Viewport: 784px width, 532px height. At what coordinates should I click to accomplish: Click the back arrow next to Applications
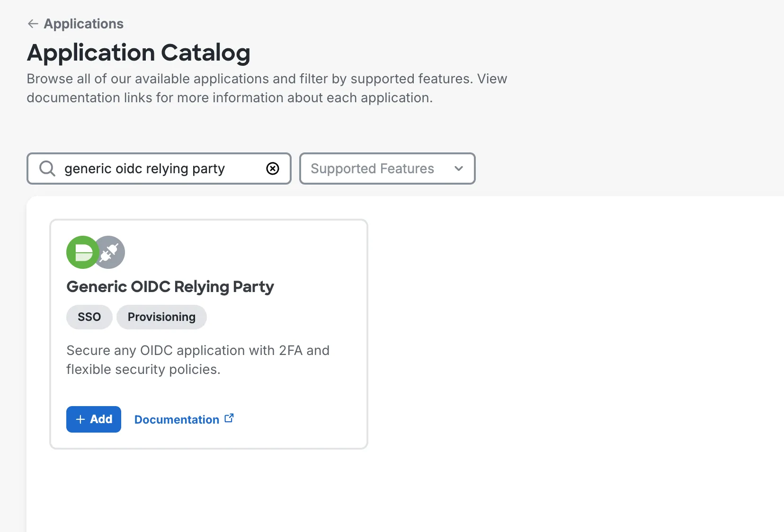click(32, 24)
